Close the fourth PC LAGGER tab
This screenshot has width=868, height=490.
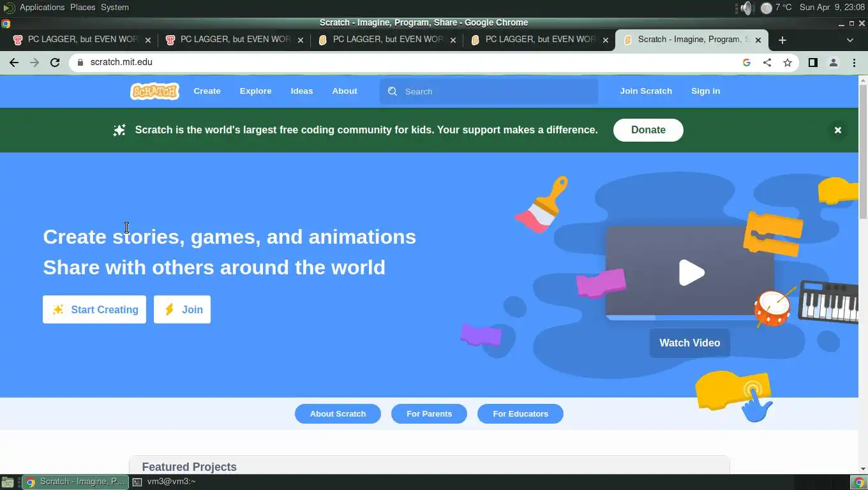pos(606,40)
